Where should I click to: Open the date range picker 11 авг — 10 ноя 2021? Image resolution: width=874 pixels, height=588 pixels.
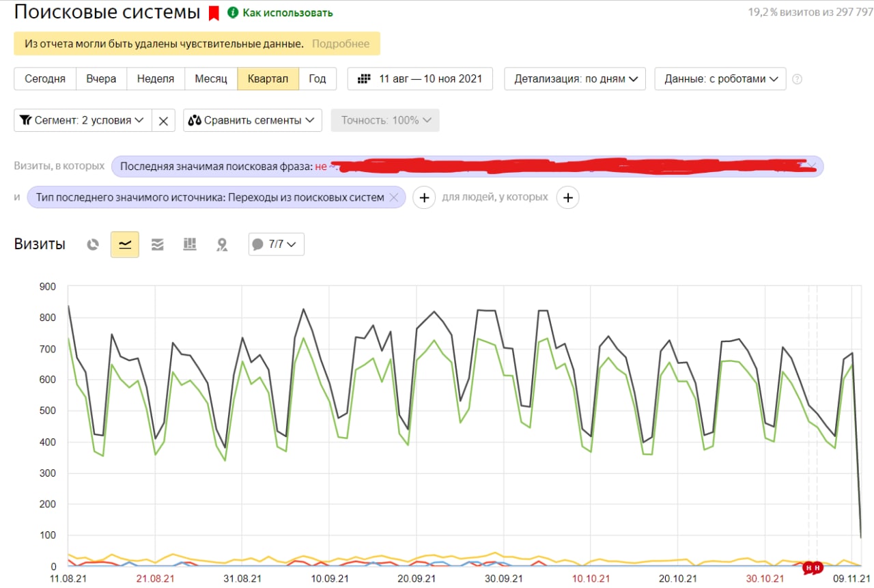pyautogui.click(x=420, y=79)
